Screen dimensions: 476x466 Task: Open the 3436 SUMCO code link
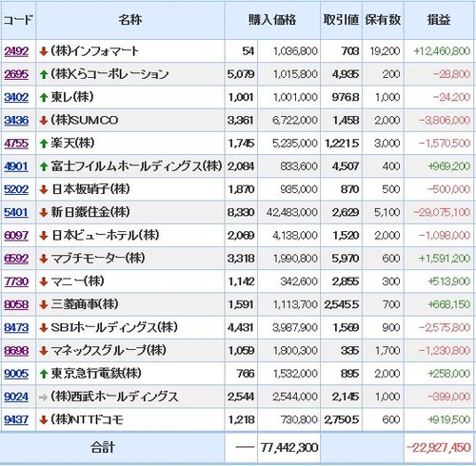(16, 121)
